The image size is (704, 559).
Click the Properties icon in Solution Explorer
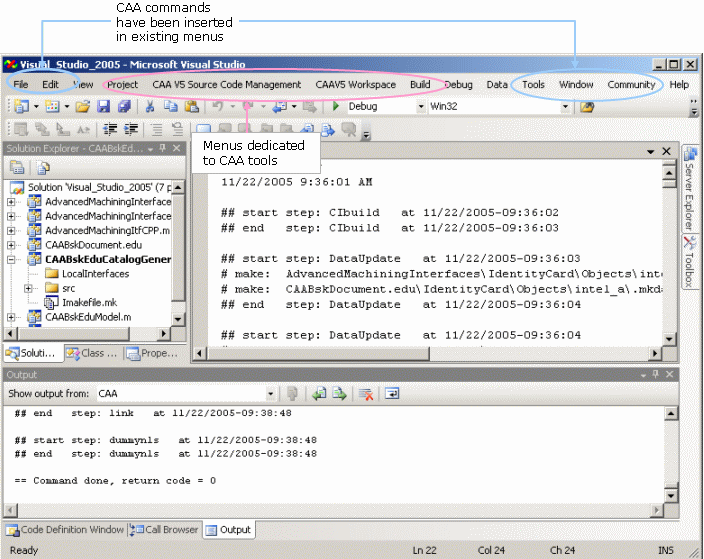pos(17,168)
